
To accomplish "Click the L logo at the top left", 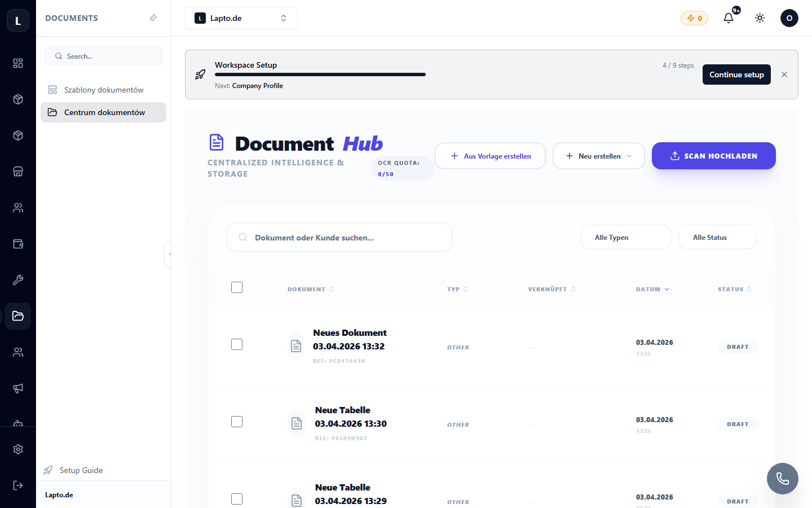I will (18, 21).
